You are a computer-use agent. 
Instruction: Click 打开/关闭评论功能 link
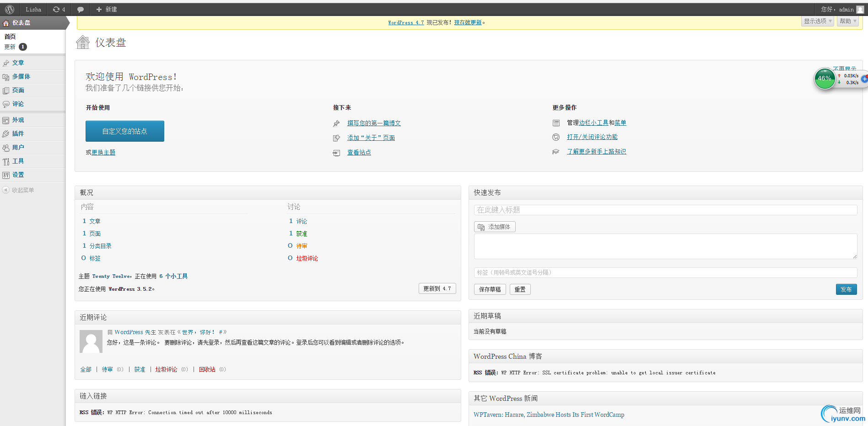click(x=592, y=137)
